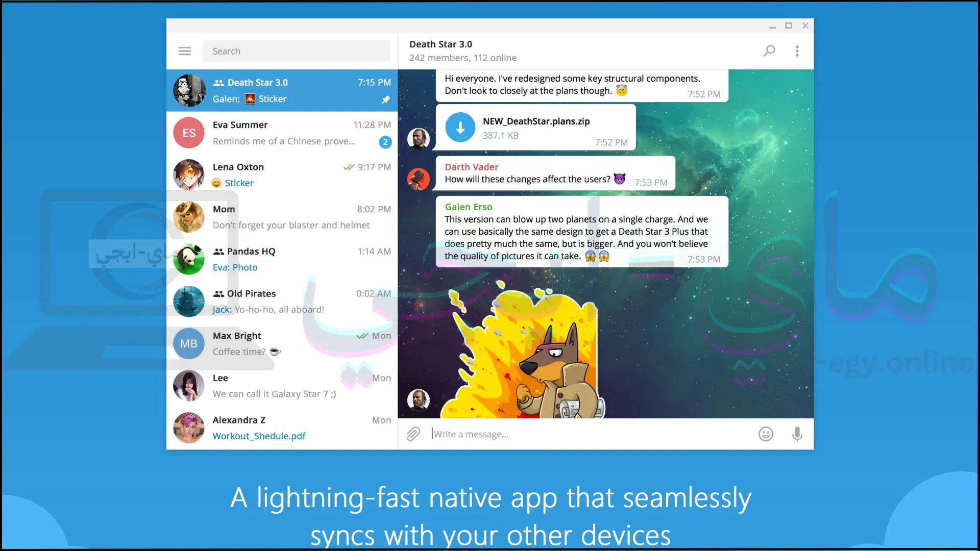Viewport: 980px width, 551px height.
Task: Click the search icon in chat header
Action: point(769,51)
